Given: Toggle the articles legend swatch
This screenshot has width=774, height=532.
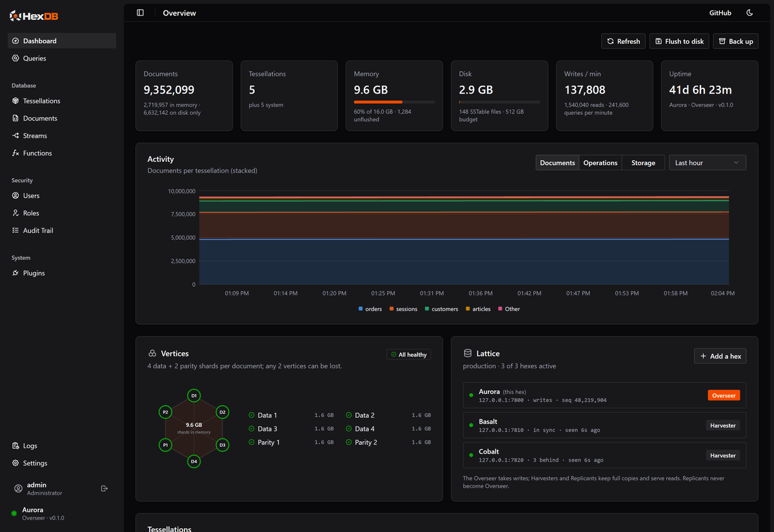Looking at the screenshot, I should pyautogui.click(x=468, y=309).
